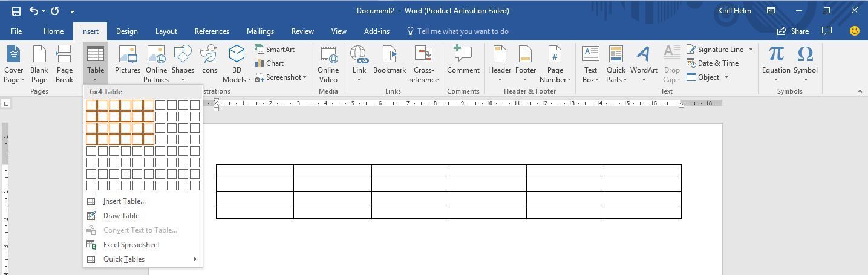The width and height of the screenshot is (868, 275).
Task: Insert a Cross-reference
Action: pyautogui.click(x=423, y=64)
